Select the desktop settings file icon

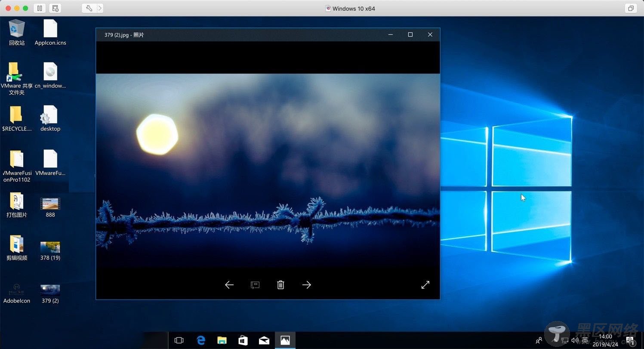pos(50,118)
